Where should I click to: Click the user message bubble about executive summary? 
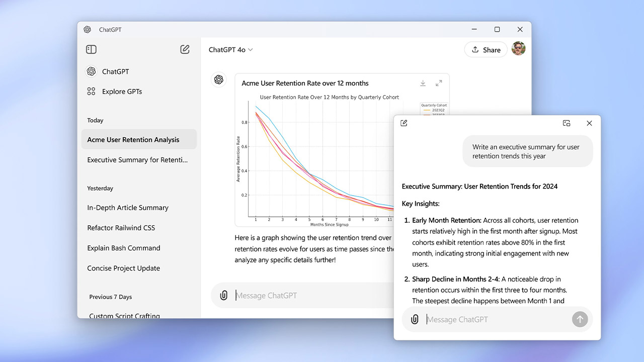coord(528,151)
